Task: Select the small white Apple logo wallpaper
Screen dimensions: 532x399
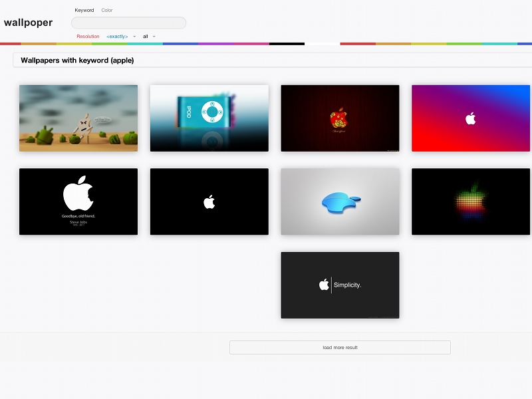Action: click(x=209, y=201)
